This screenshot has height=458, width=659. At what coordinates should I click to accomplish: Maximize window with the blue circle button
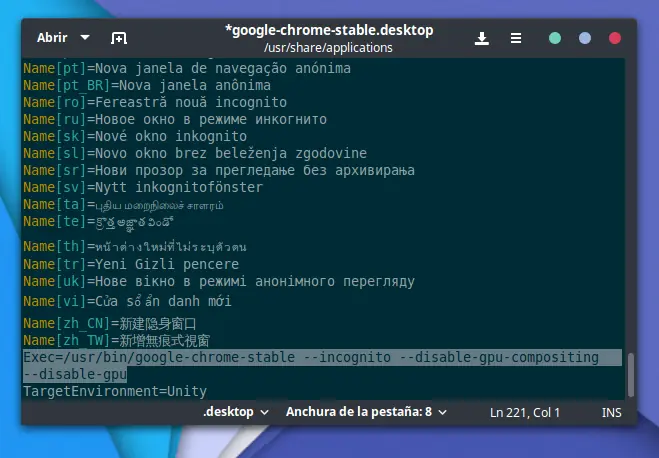pyautogui.click(x=585, y=38)
